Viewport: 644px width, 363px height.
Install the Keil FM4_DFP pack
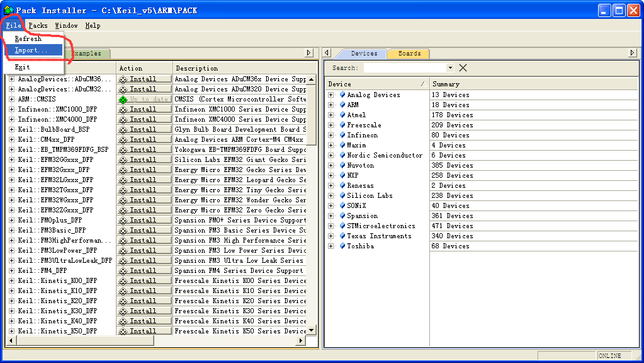click(x=145, y=270)
